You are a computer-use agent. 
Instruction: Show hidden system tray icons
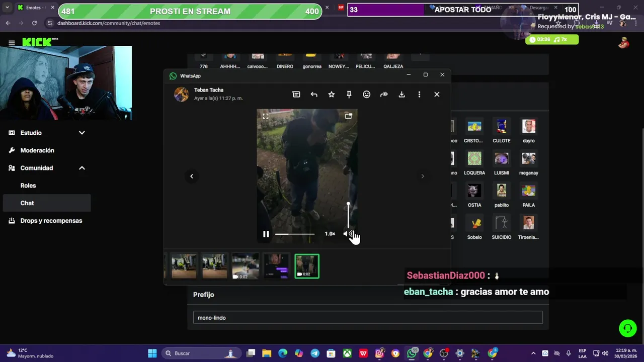point(533,353)
